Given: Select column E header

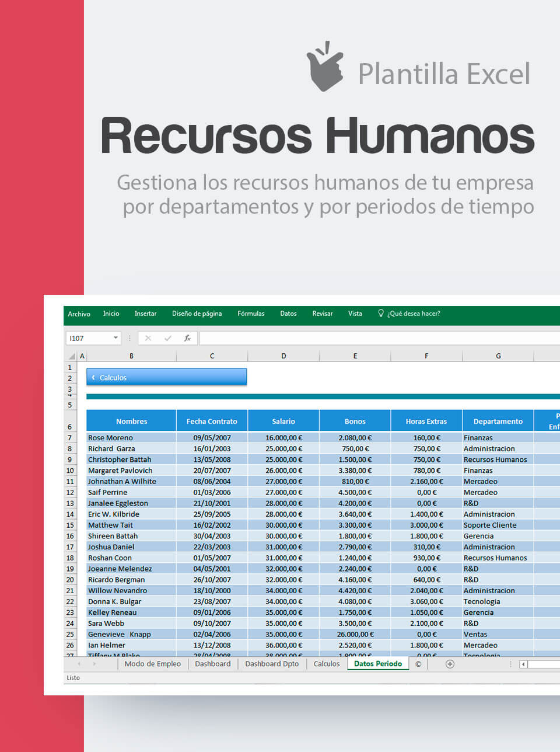Looking at the screenshot, I should tap(355, 356).
